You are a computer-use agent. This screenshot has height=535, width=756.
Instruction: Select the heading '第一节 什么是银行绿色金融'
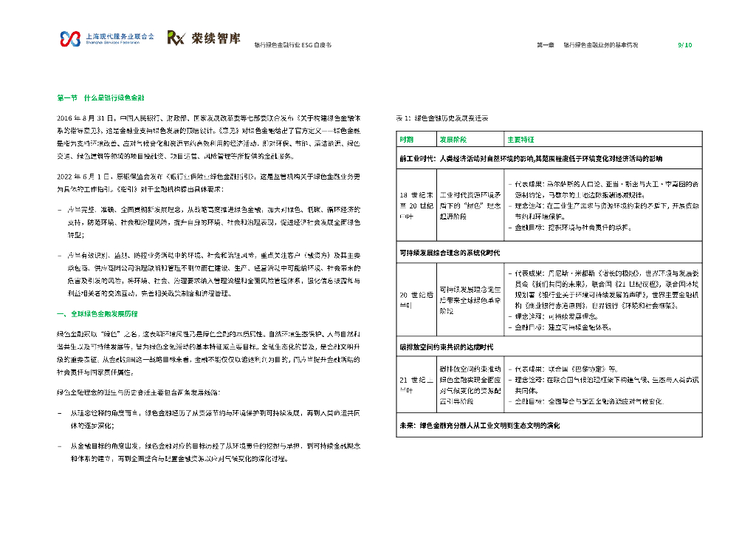(100, 98)
